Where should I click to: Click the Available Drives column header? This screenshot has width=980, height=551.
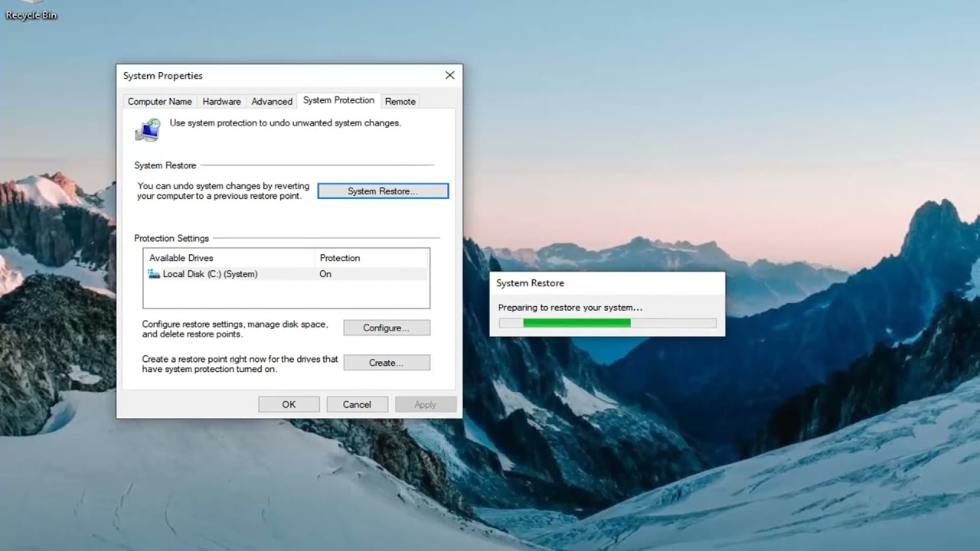pyautogui.click(x=229, y=258)
